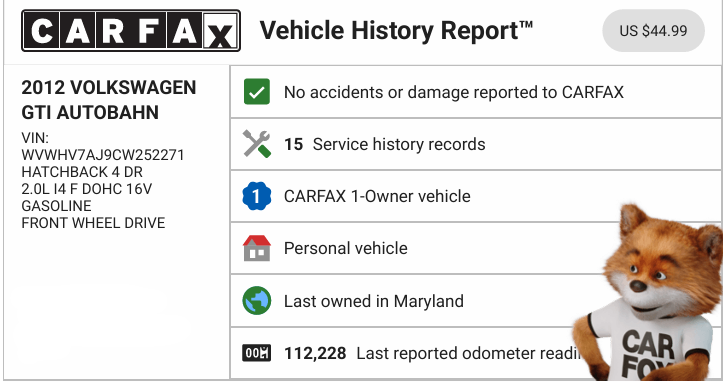The width and height of the screenshot is (726, 382).
Task: Click the 112,228 odometer number
Action: (x=315, y=353)
